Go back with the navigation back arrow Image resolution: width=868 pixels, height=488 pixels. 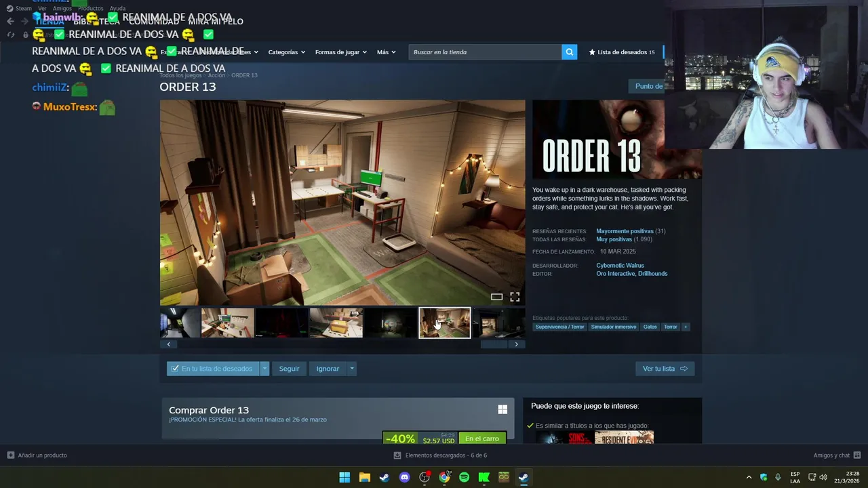point(10,21)
